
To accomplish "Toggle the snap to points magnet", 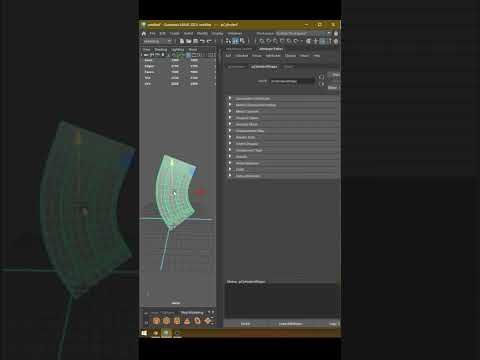I will pyautogui.click(x=275, y=41).
